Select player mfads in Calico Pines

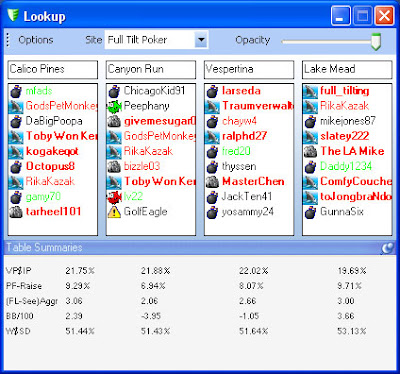(39, 91)
